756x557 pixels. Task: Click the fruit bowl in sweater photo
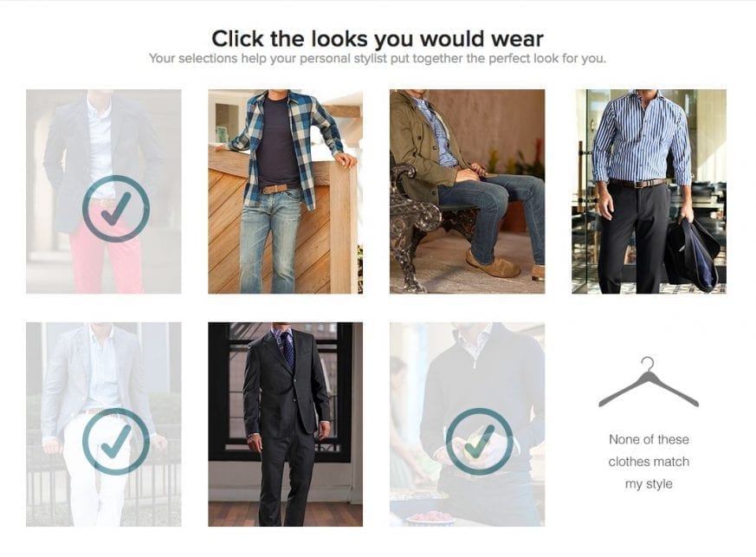(x=430, y=517)
